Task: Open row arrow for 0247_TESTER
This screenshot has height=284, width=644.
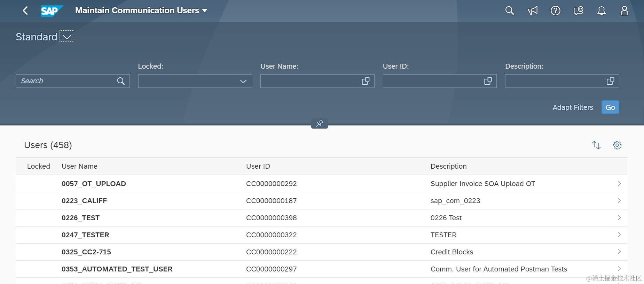Action: coord(619,235)
